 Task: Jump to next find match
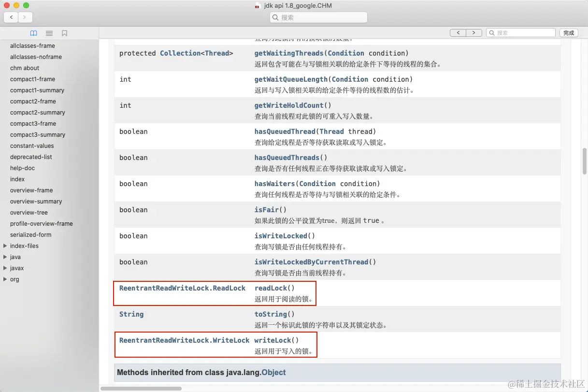pos(473,33)
